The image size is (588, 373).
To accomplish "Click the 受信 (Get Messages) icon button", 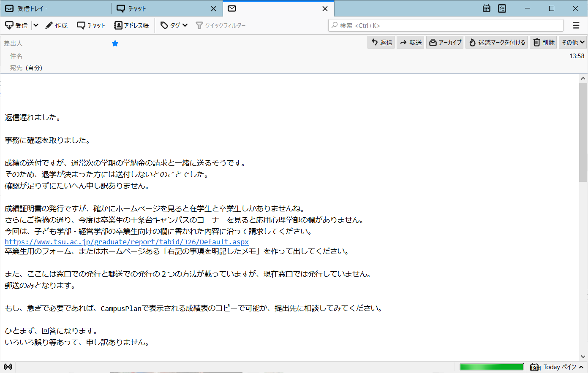I will point(16,25).
